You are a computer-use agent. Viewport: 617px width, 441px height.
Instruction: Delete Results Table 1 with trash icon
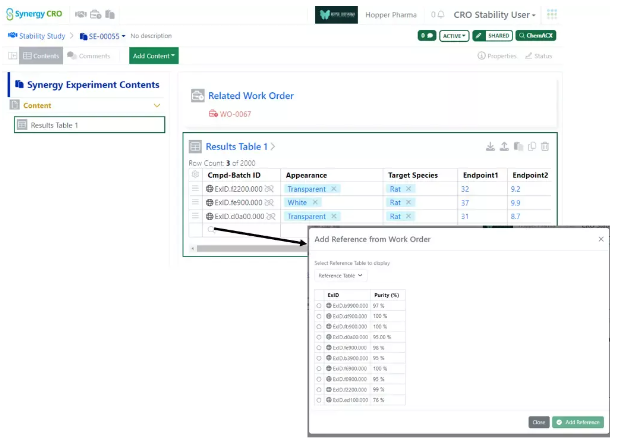tap(545, 147)
